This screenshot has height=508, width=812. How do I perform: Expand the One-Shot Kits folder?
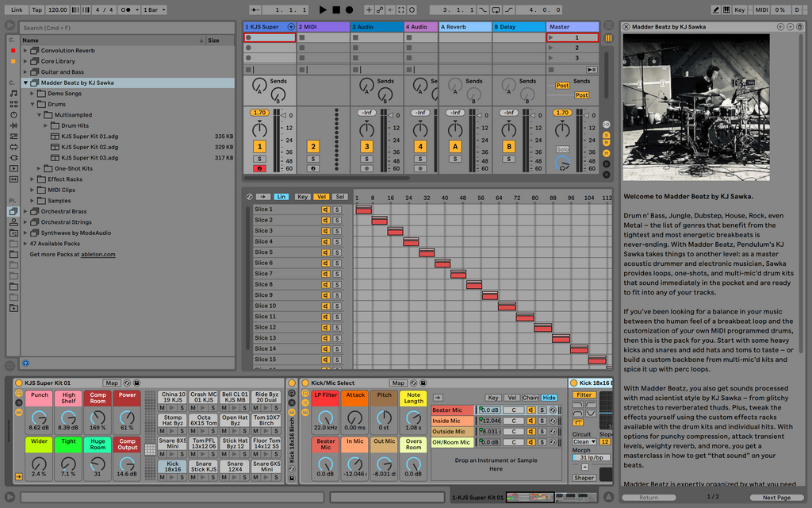point(39,168)
